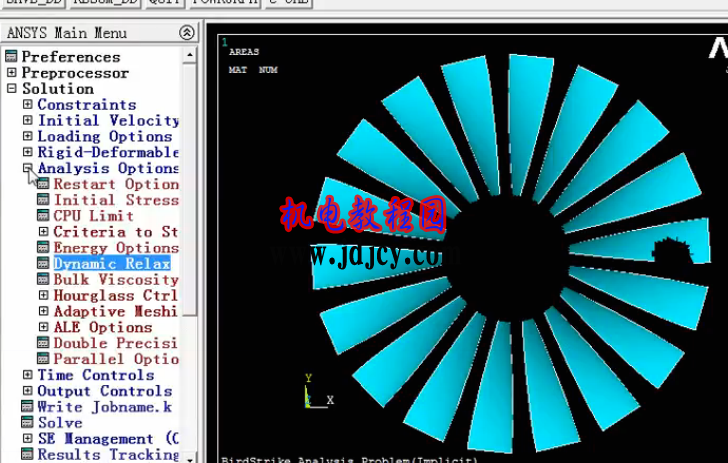
Task: Click the Solve dialog icon
Action: pyautogui.click(x=27, y=422)
